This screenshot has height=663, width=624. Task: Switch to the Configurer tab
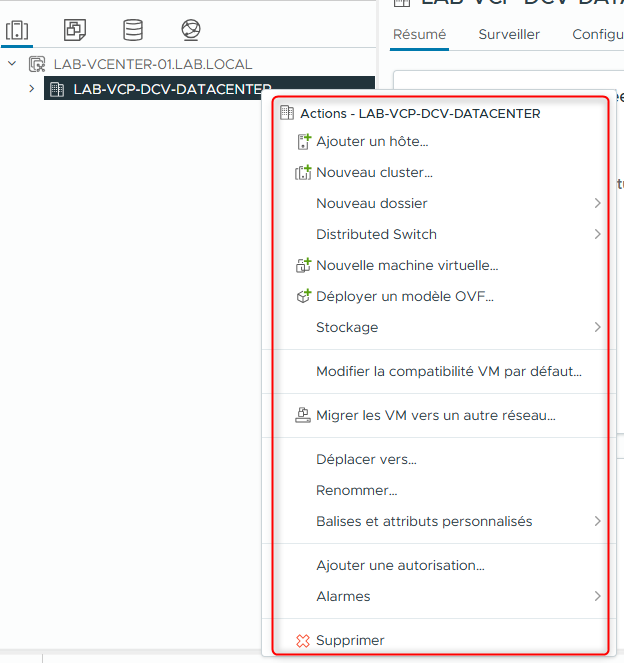(x=598, y=34)
